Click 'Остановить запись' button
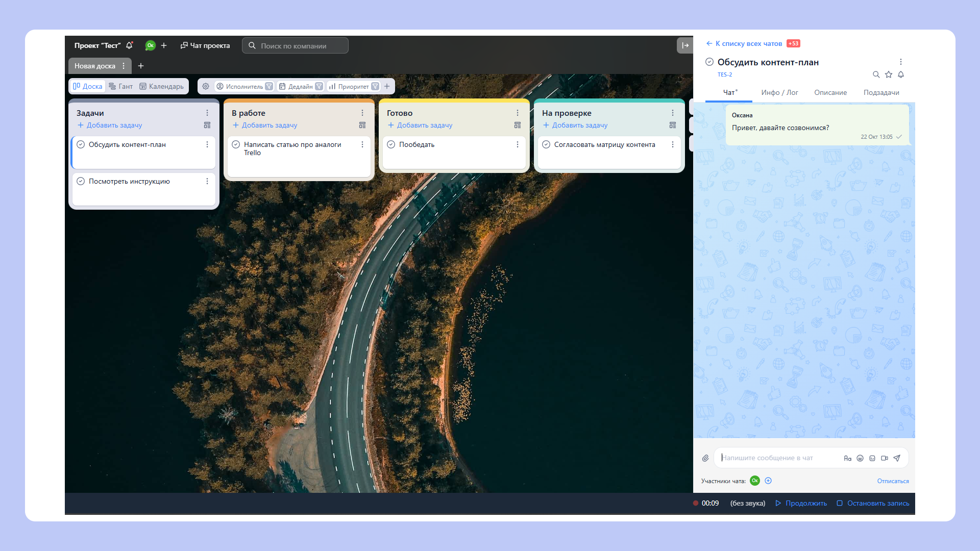Viewport: 980px width, 551px height. [x=873, y=503]
